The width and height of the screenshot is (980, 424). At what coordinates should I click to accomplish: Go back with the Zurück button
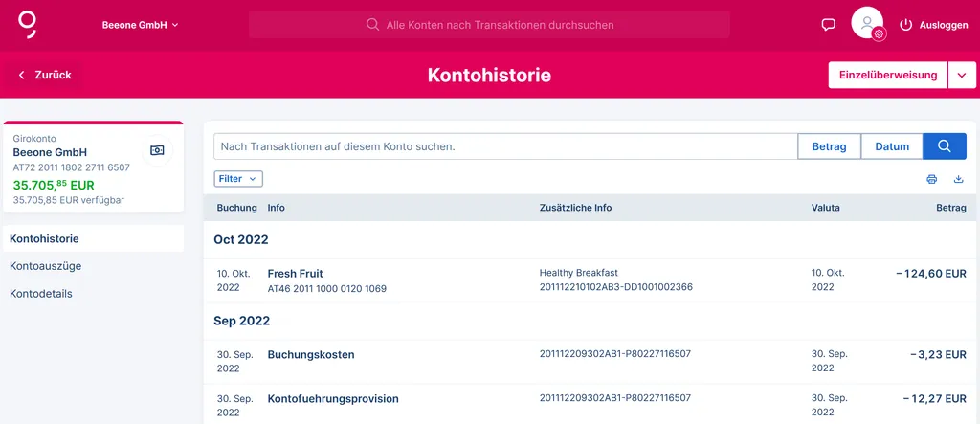[45, 75]
